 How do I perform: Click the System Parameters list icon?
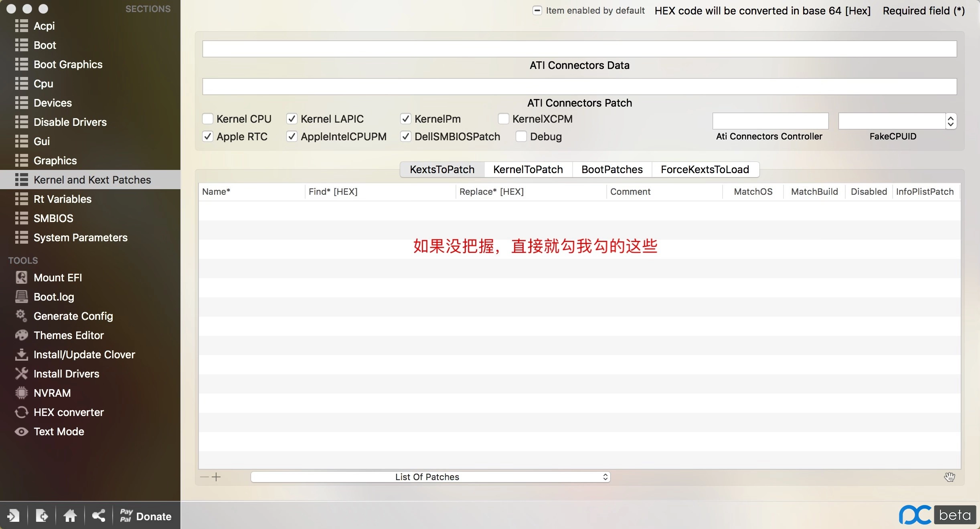[21, 238]
